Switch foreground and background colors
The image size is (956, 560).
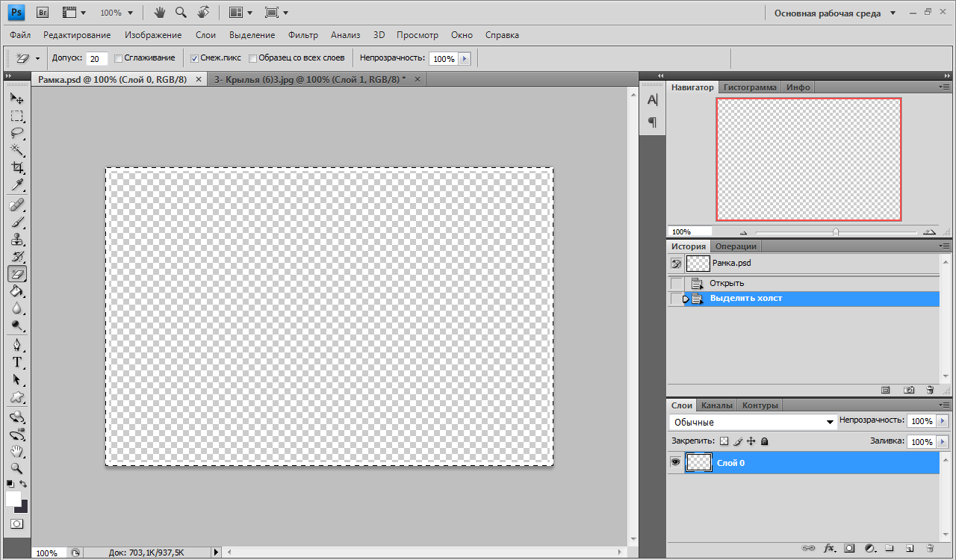23,485
